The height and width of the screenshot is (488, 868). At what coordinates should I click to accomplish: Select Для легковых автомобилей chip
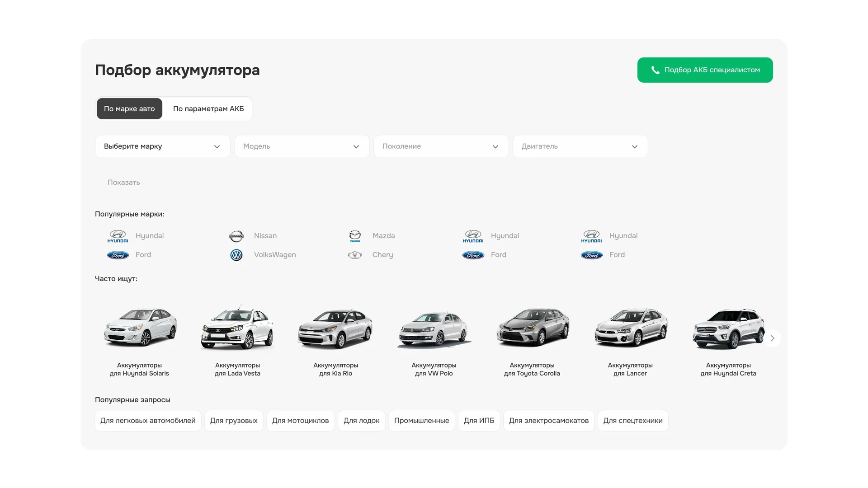148,421
